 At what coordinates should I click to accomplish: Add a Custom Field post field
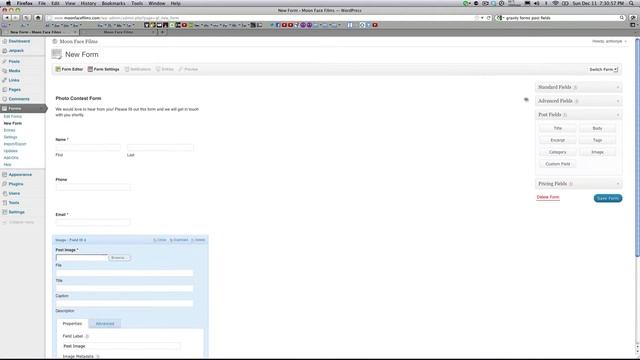coord(558,164)
